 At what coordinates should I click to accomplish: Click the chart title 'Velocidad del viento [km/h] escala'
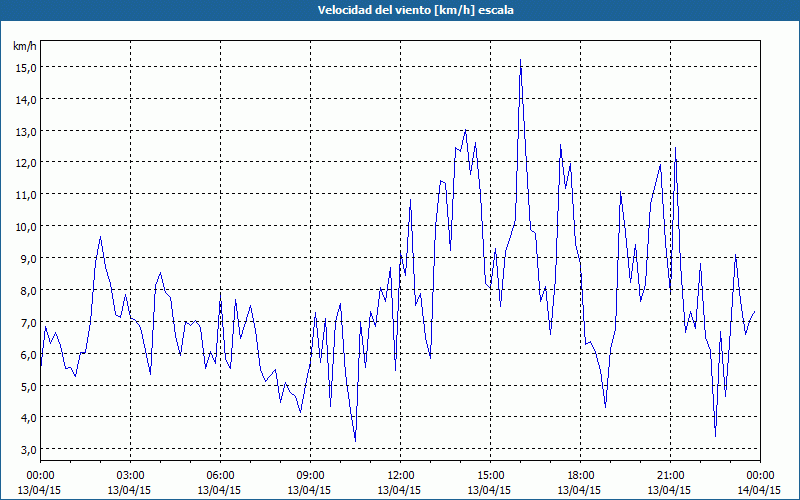(x=415, y=10)
